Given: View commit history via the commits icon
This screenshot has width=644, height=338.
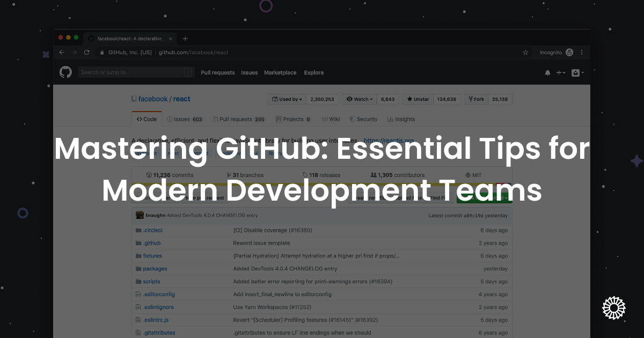Looking at the screenshot, I should pos(149,174).
